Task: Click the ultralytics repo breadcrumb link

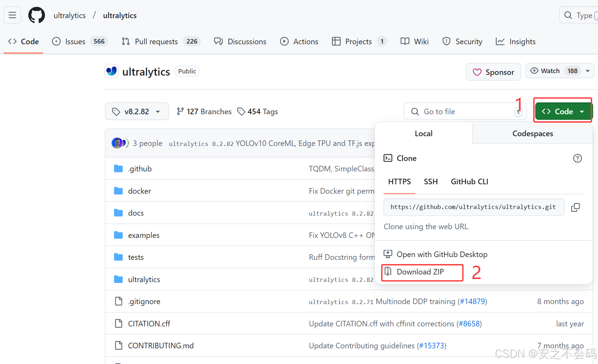Action: 120,15
